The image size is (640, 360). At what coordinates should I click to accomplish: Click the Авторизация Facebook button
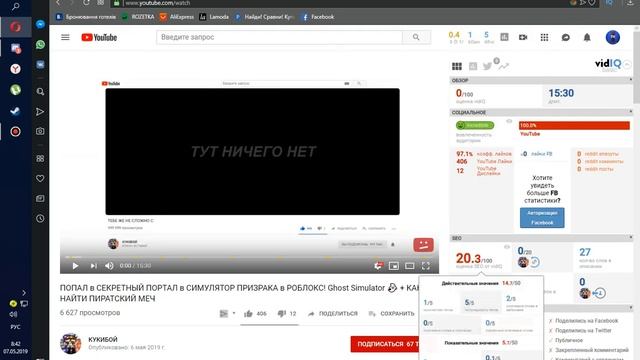click(542, 218)
